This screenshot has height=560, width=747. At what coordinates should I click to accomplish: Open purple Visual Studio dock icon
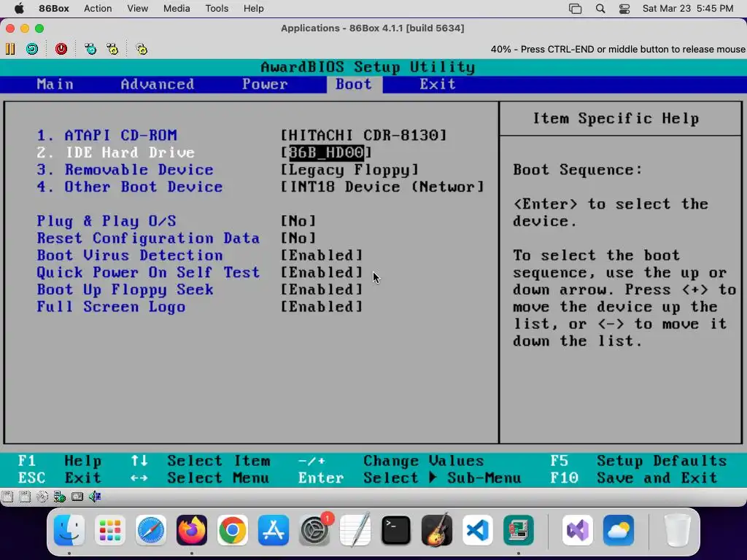(578, 530)
